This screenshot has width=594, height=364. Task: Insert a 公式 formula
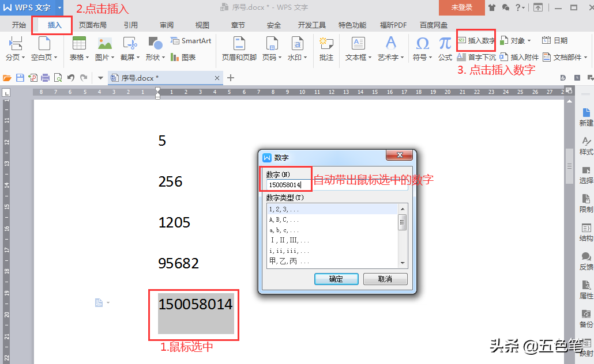pyautogui.click(x=445, y=48)
